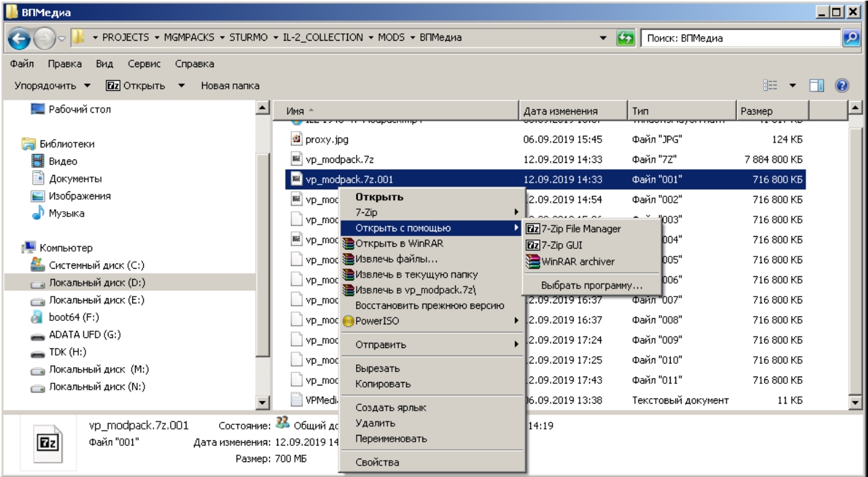Click scroll down arrow of the file list

[x=855, y=403]
